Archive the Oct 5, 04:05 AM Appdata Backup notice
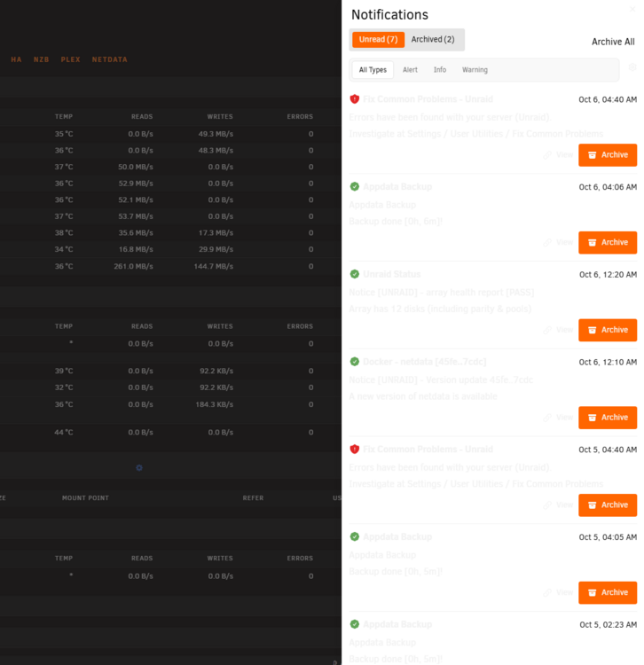 608,592
